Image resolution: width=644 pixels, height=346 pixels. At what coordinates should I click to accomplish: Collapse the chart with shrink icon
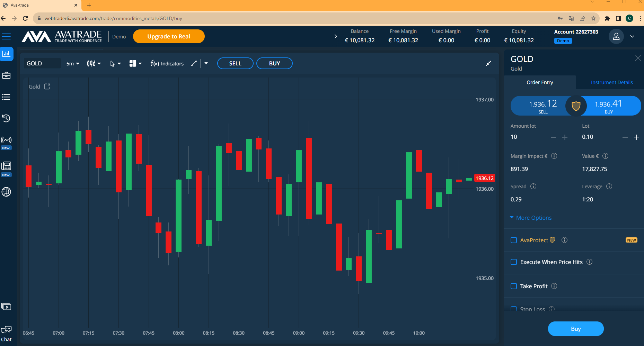click(x=488, y=63)
